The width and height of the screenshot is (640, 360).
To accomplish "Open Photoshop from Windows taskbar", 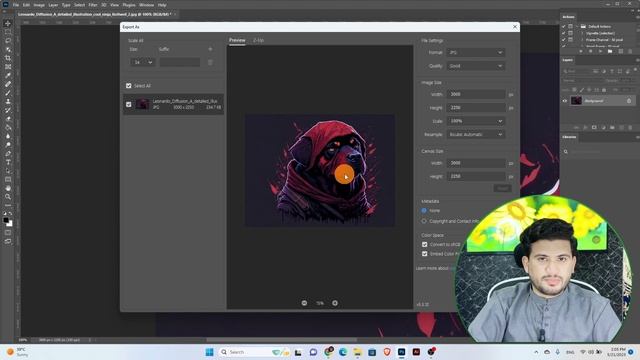I will tap(402, 352).
